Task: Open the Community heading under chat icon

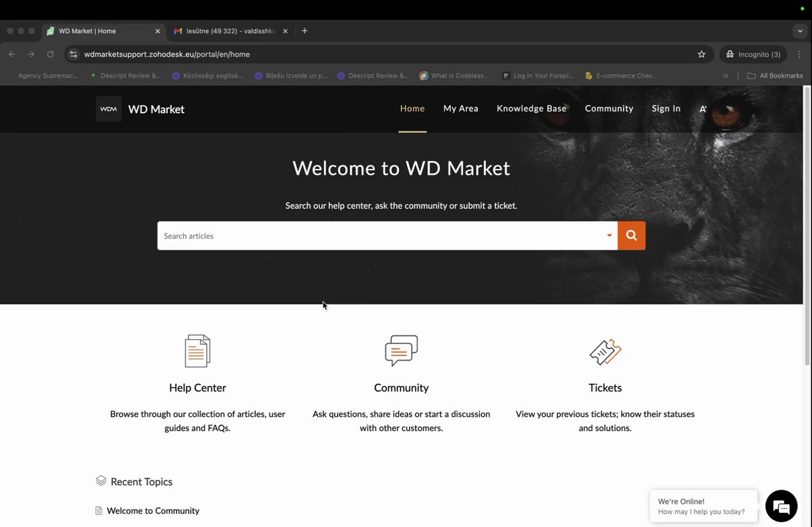Action: [402, 388]
